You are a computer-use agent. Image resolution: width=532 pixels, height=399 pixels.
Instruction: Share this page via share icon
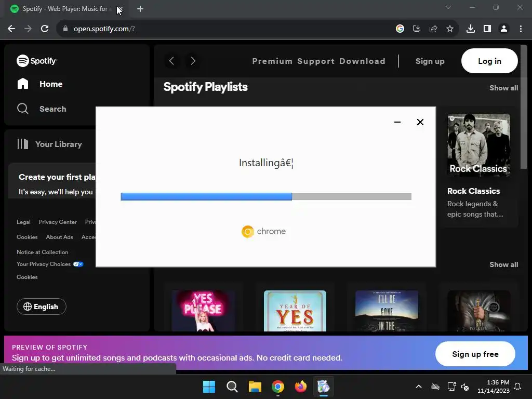click(x=433, y=29)
